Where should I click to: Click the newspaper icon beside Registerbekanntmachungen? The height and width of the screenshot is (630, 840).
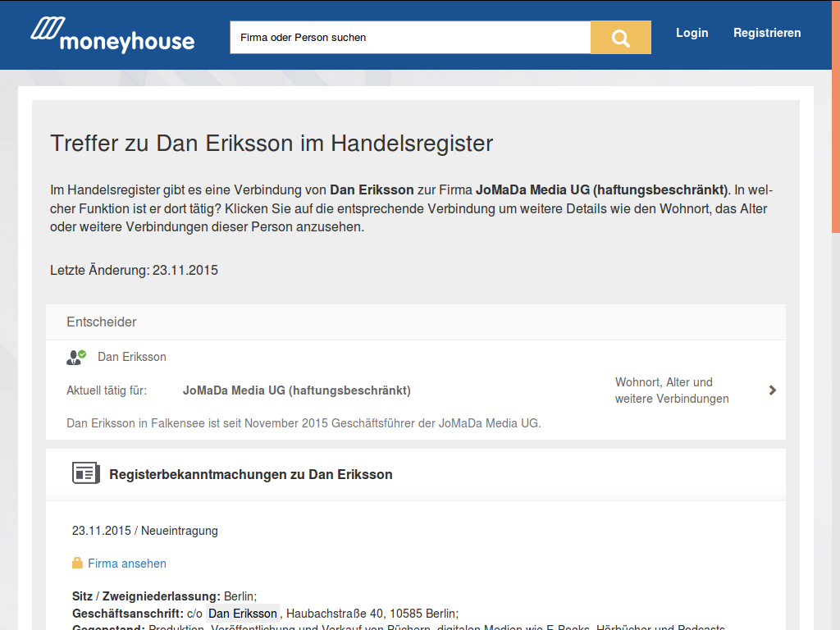pos(85,473)
